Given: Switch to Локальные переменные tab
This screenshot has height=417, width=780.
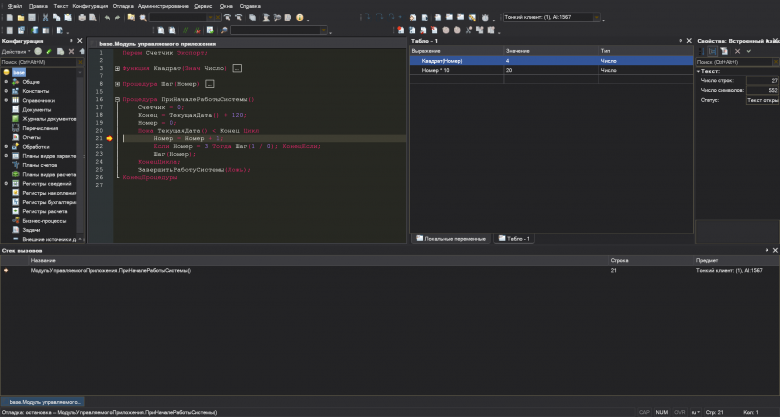Looking at the screenshot, I should 451,239.
